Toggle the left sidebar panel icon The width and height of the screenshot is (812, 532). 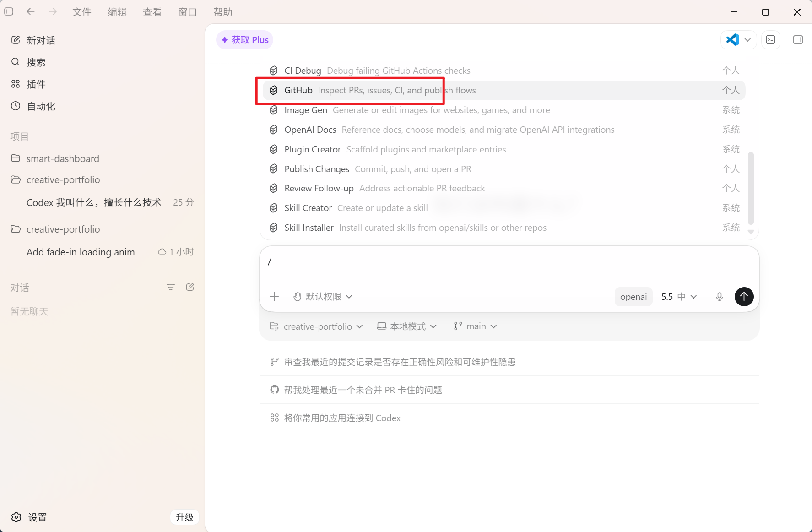pyautogui.click(x=9, y=11)
